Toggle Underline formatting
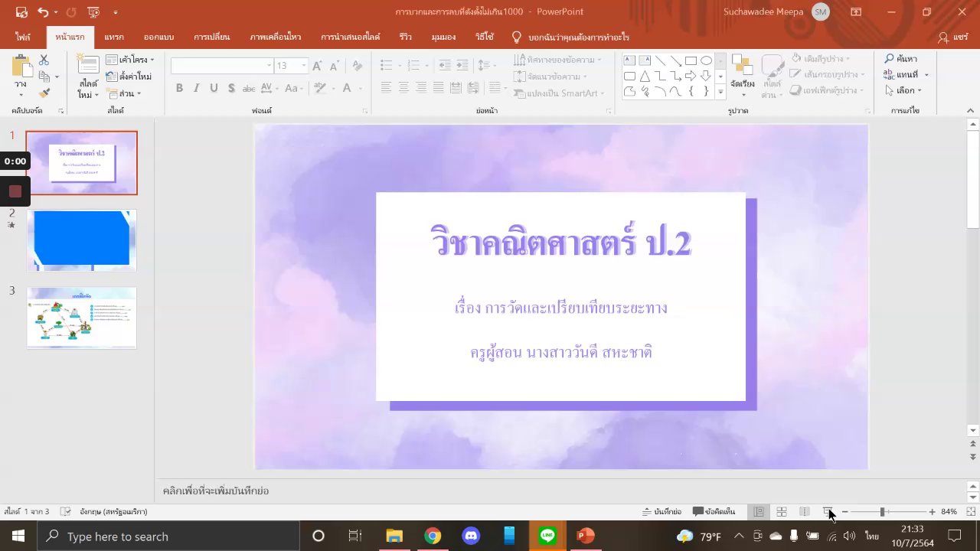Image resolution: width=980 pixels, height=551 pixels. point(214,88)
